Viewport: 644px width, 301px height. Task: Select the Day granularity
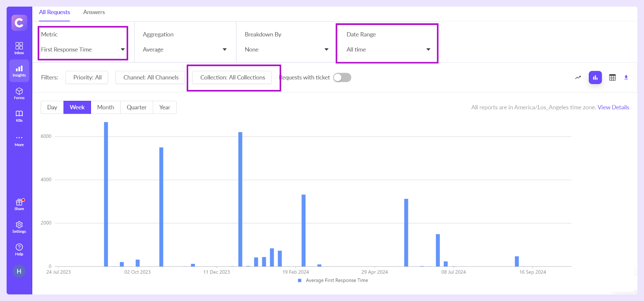click(52, 107)
